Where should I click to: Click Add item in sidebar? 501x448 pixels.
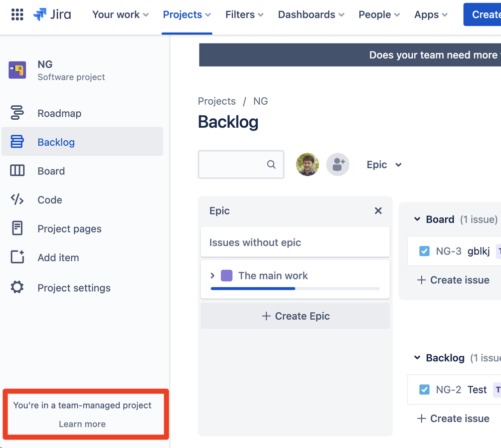[82, 257]
